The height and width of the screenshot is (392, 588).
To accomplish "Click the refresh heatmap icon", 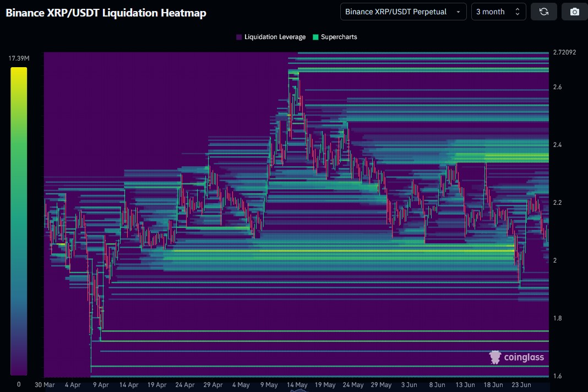I will point(544,12).
